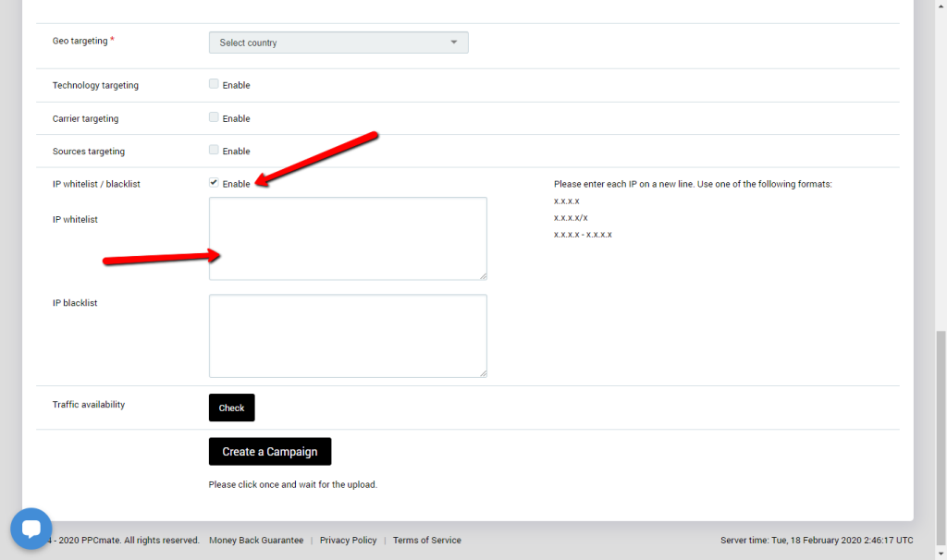Image resolution: width=947 pixels, height=560 pixels.
Task: Grab the IP blacklist textarea resize handle
Action: point(482,372)
